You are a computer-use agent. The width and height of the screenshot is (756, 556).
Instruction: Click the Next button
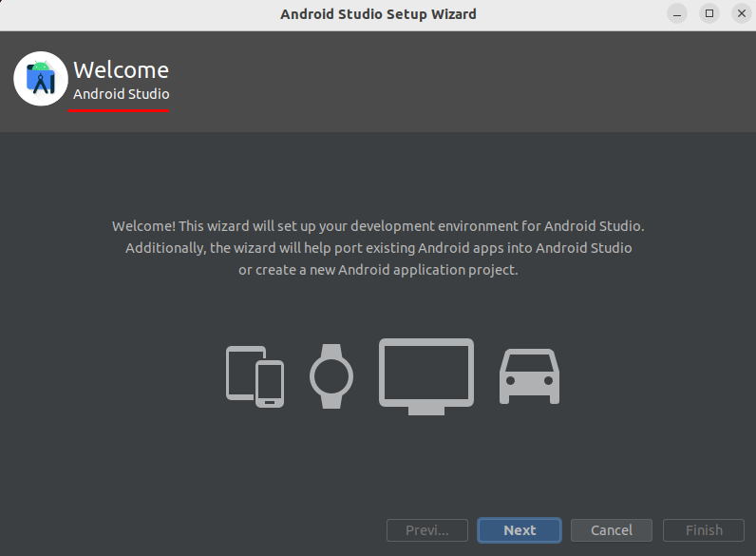(x=520, y=530)
